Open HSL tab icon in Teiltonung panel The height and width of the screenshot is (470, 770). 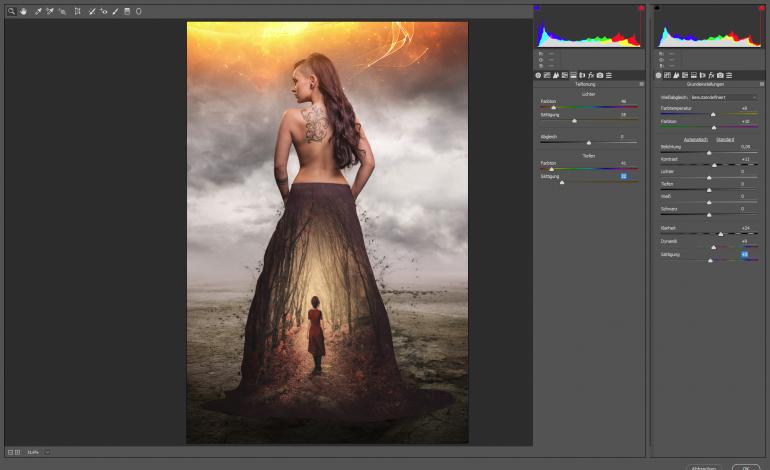point(565,75)
